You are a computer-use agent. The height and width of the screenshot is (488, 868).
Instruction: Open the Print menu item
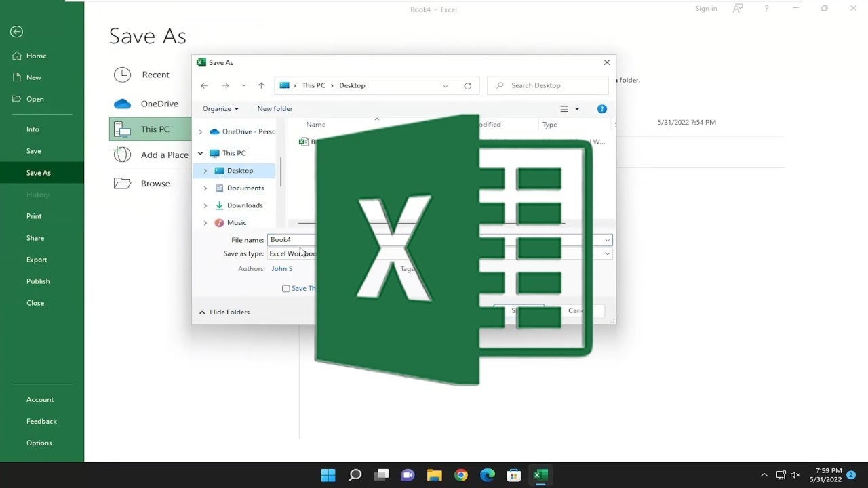click(34, 216)
